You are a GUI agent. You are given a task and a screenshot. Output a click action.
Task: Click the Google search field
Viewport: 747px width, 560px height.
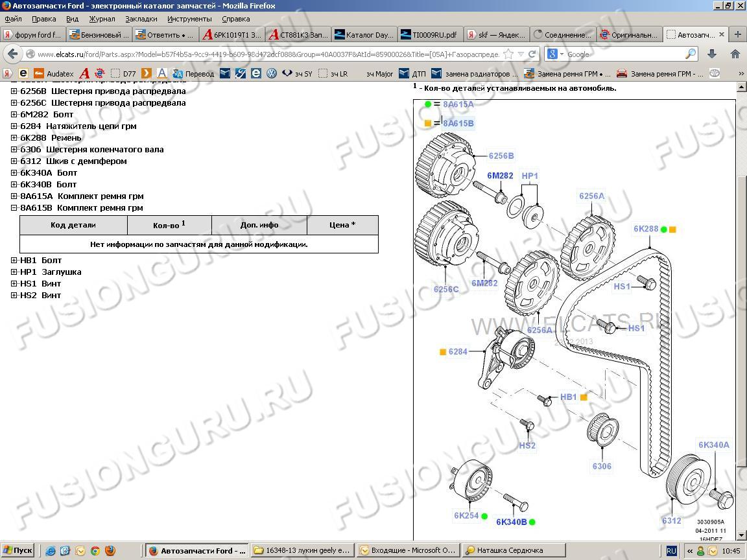(x=624, y=54)
